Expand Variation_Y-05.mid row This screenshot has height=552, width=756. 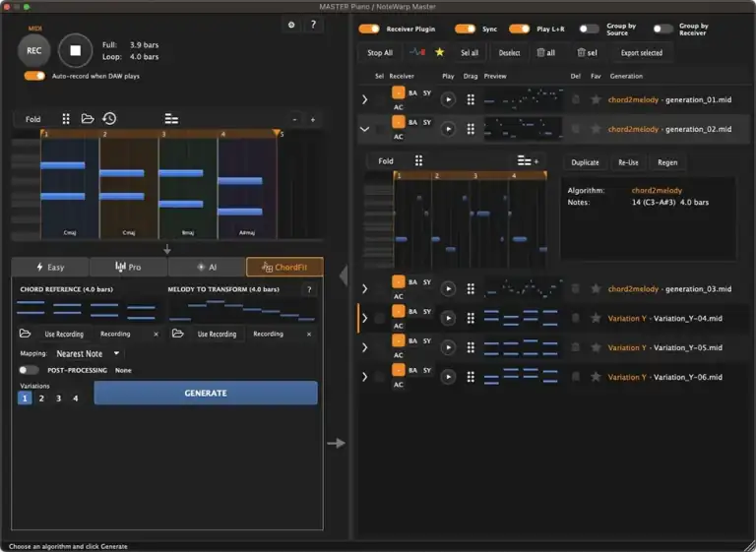click(x=365, y=347)
